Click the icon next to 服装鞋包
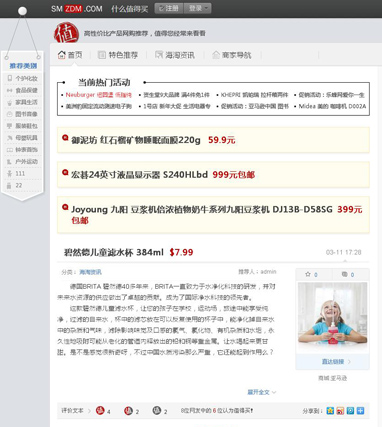 [10, 126]
